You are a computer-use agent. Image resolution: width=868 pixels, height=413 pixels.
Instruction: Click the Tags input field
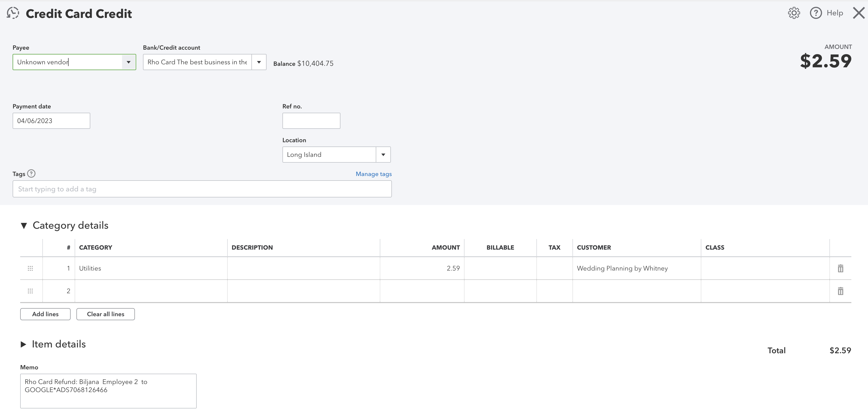click(202, 189)
